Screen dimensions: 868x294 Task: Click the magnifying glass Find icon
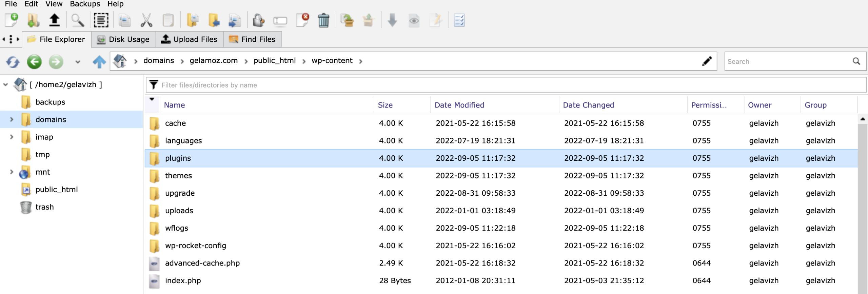tap(77, 20)
